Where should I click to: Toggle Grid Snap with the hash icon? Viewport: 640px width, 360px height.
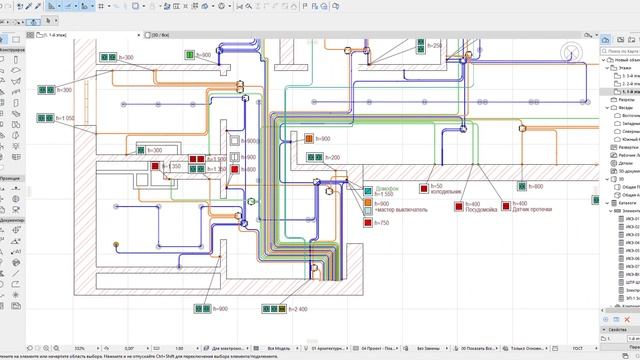point(101,6)
